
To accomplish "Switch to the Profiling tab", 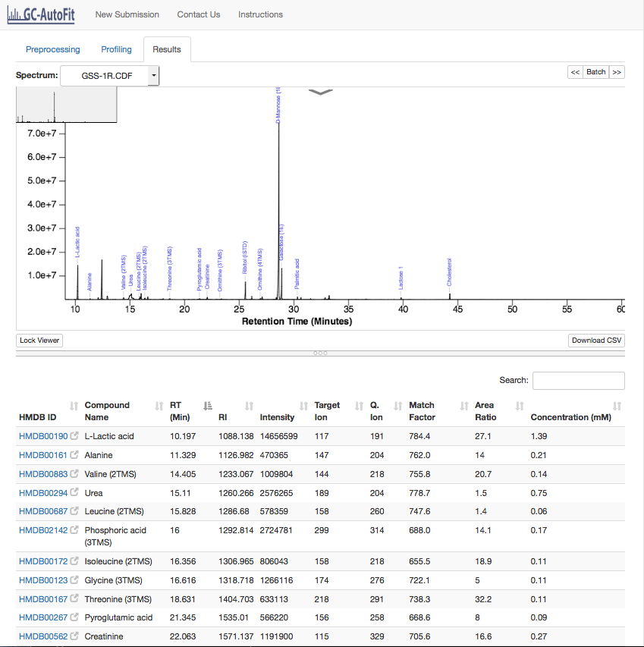I will 116,49.
